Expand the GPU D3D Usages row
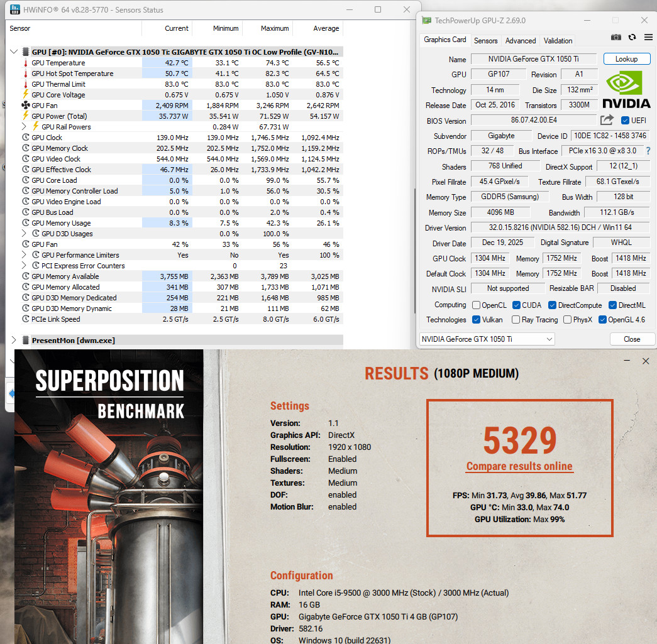This screenshot has height=644, width=657. tap(24, 233)
